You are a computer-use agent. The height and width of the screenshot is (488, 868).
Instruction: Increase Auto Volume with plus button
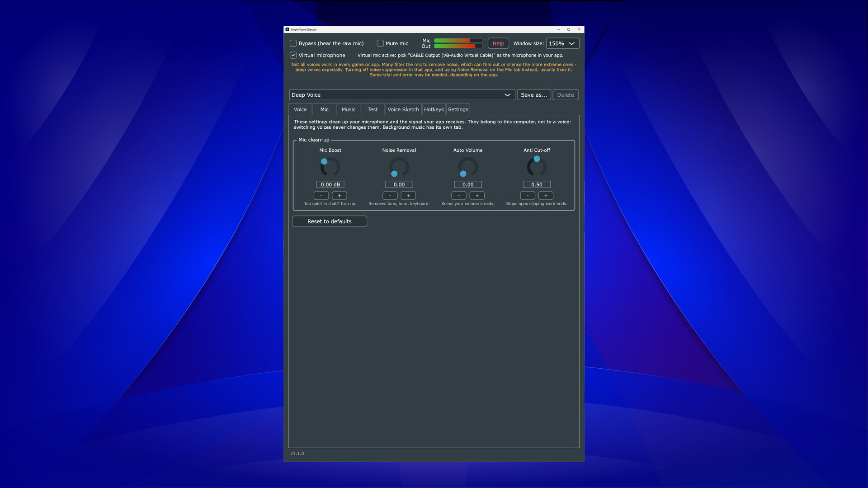(x=477, y=196)
